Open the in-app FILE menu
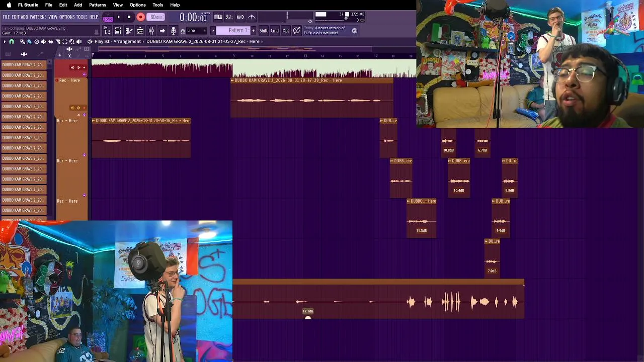The width and height of the screenshot is (644, 362). (x=6, y=17)
